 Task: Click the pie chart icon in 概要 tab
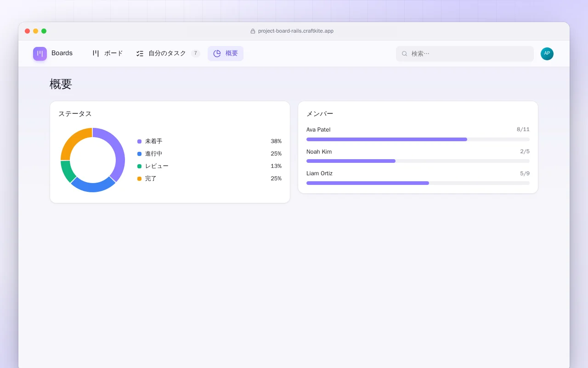pos(217,53)
